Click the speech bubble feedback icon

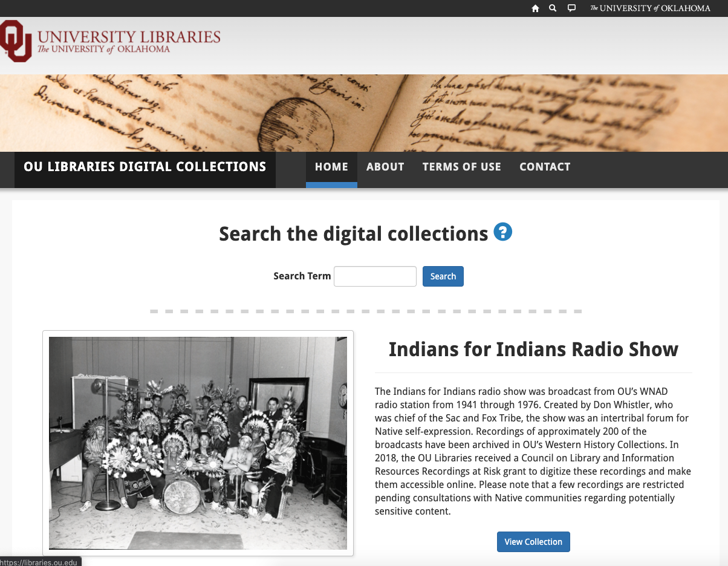571,8
